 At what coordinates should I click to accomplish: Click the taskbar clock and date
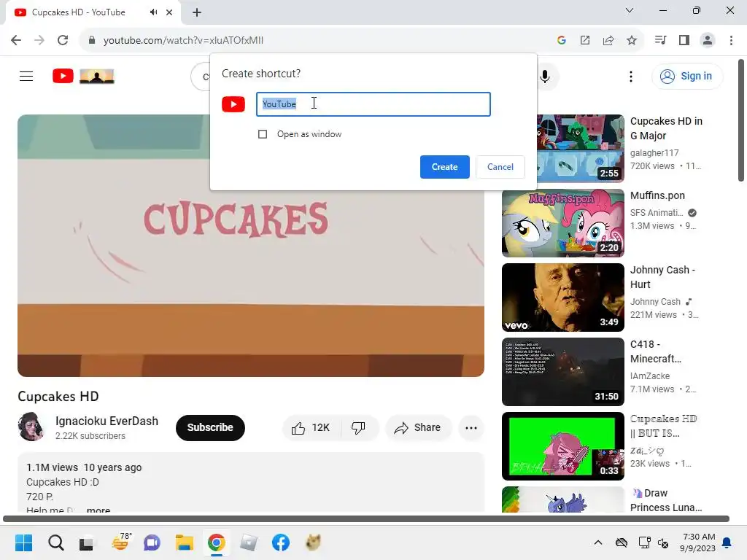pos(698,542)
